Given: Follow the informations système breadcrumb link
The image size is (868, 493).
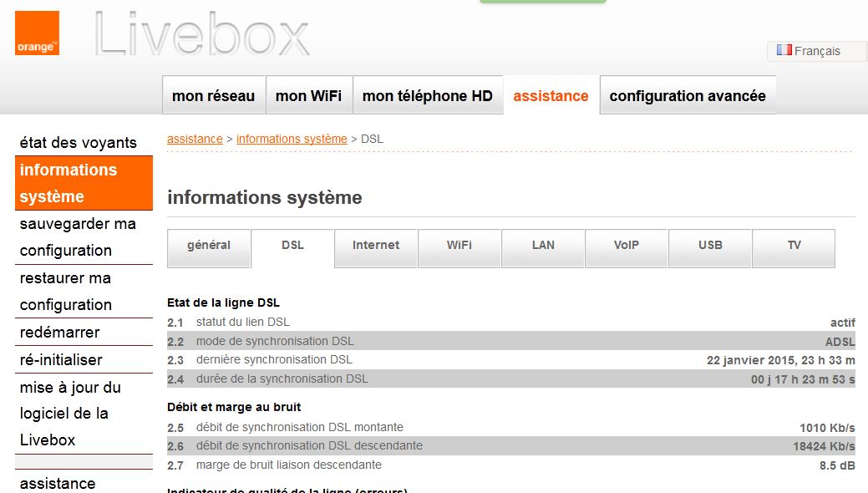Looking at the screenshot, I should [x=292, y=139].
